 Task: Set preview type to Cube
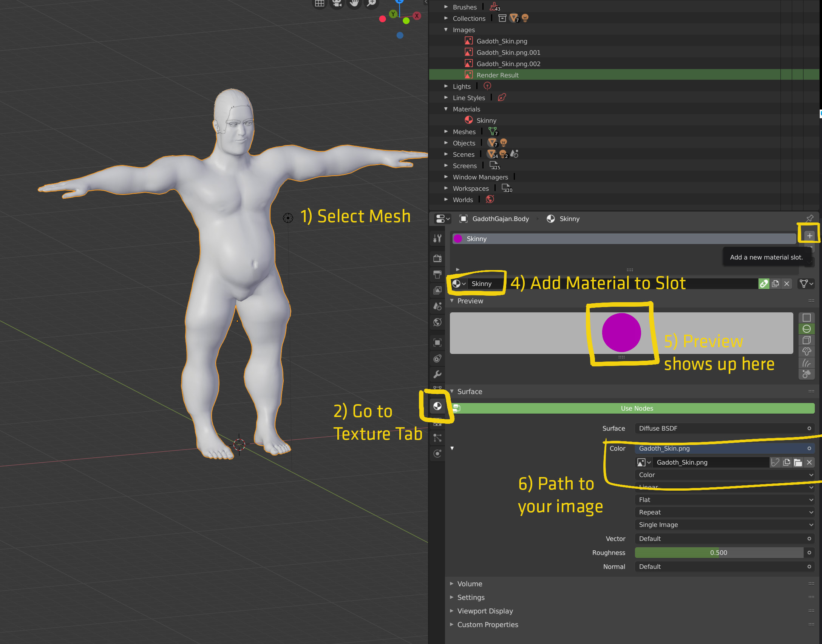807,340
